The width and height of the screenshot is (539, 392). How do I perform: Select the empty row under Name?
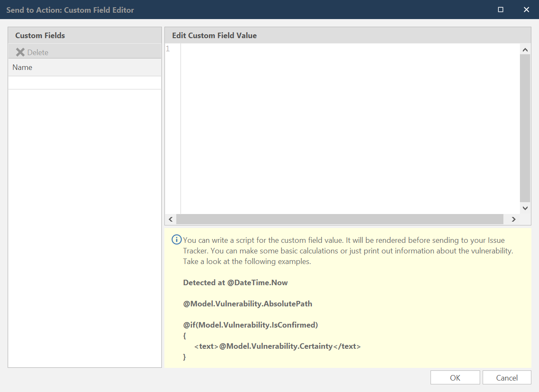(85, 83)
